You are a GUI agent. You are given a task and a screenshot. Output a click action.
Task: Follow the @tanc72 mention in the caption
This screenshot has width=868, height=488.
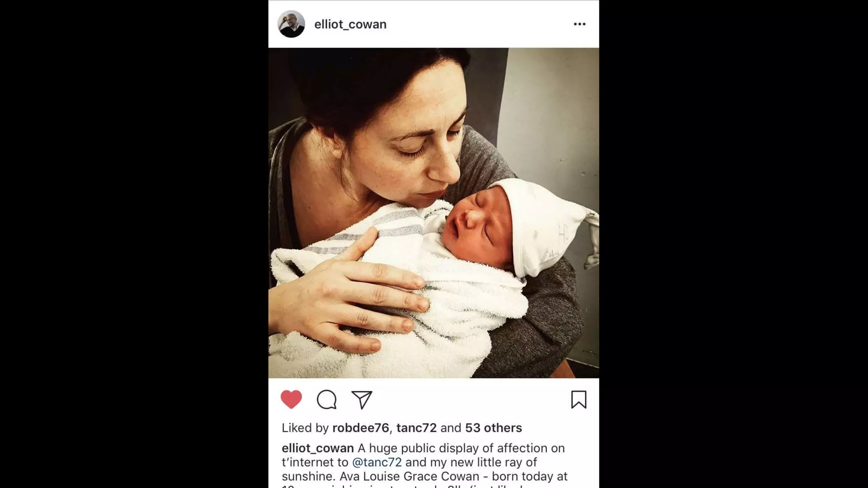(x=377, y=462)
